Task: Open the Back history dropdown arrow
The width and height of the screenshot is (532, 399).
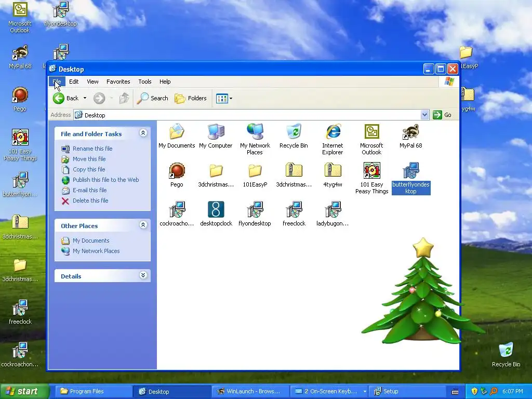Action: (85, 98)
